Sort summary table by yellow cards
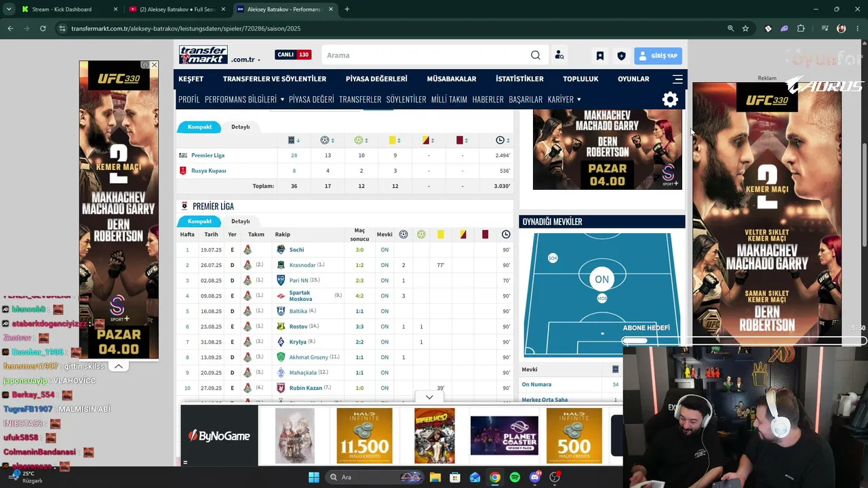 tap(392, 140)
